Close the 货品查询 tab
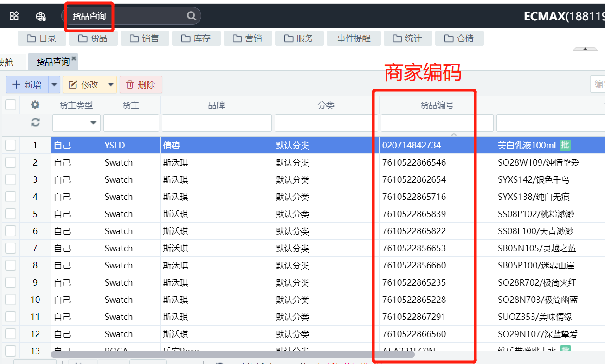The height and width of the screenshot is (364, 605). tap(74, 58)
